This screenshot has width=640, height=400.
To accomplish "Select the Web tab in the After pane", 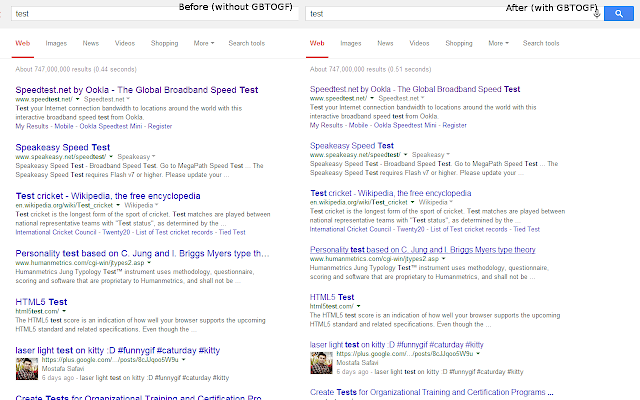I will pyautogui.click(x=317, y=43).
